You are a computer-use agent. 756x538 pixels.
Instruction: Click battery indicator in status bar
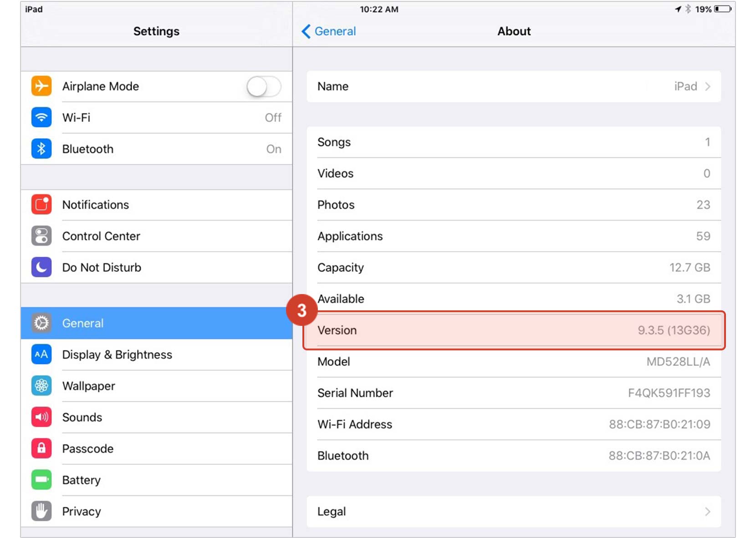point(723,9)
